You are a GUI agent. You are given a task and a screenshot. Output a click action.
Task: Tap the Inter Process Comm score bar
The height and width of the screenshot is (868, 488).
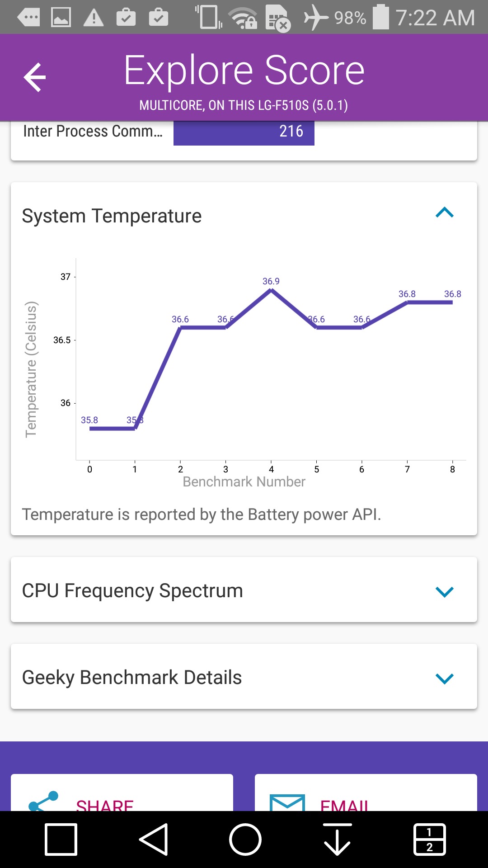click(x=244, y=132)
